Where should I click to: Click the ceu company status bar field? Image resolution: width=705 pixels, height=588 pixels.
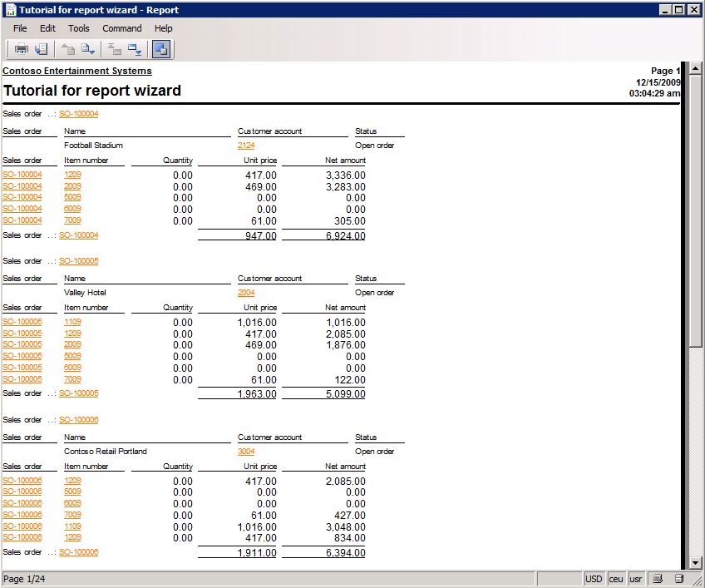click(x=615, y=579)
